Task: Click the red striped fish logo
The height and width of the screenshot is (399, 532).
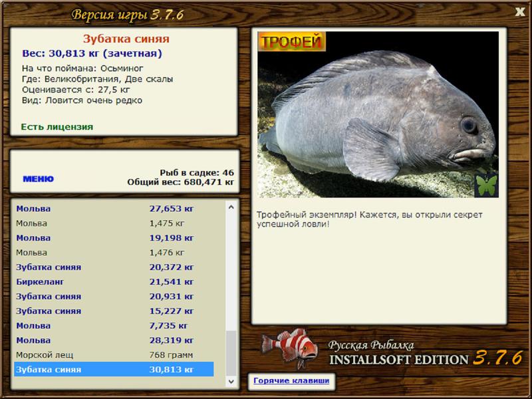Action: [x=290, y=347]
